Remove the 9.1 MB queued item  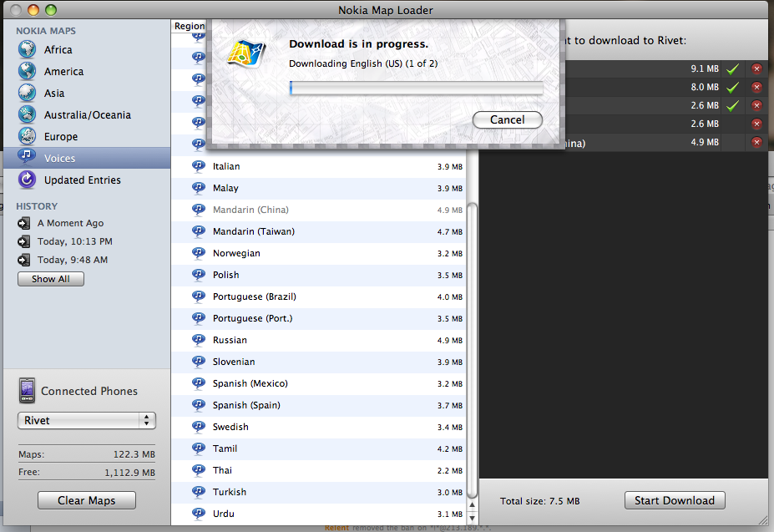[756, 68]
